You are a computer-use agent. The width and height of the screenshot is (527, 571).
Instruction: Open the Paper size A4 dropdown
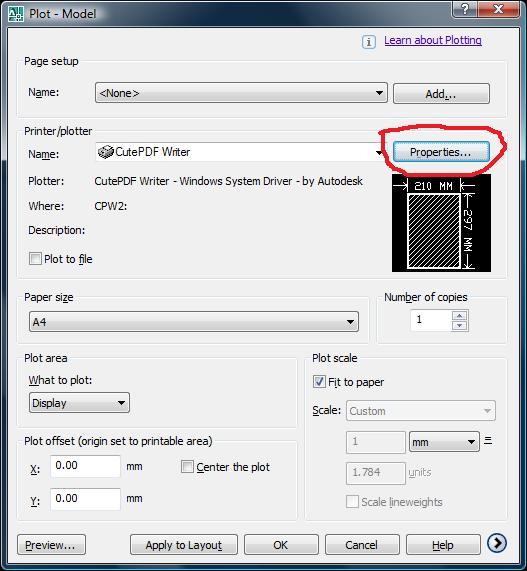pyautogui.click(x=194, y=322)
